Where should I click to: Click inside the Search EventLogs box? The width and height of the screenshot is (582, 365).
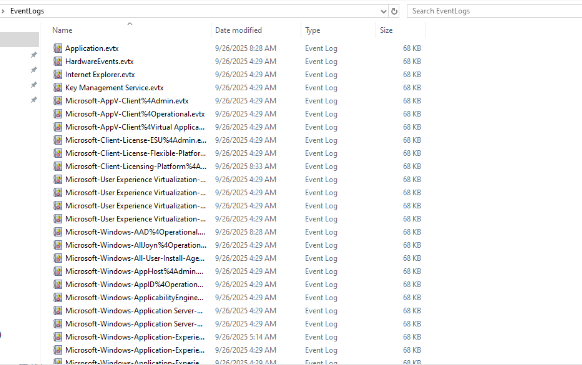pos(494,11)
